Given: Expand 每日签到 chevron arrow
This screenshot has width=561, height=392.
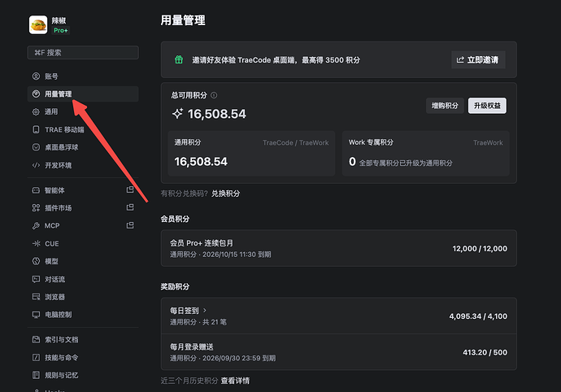Looking at the screenshot, I should coord(205,311).
